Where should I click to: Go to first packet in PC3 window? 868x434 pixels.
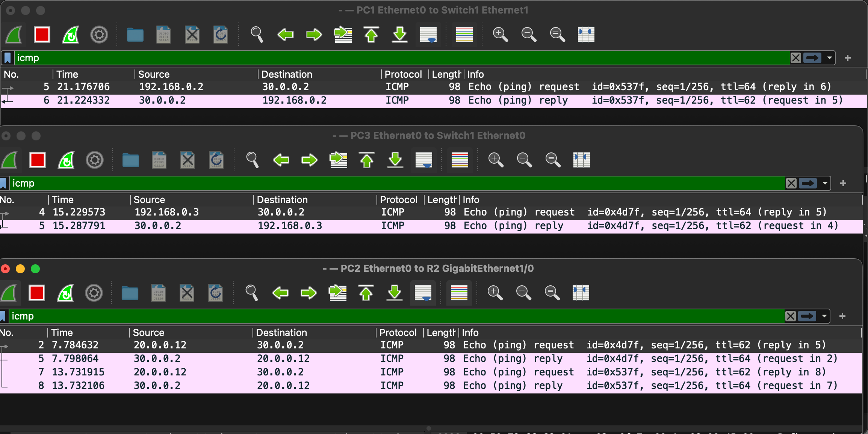(367, 160)
